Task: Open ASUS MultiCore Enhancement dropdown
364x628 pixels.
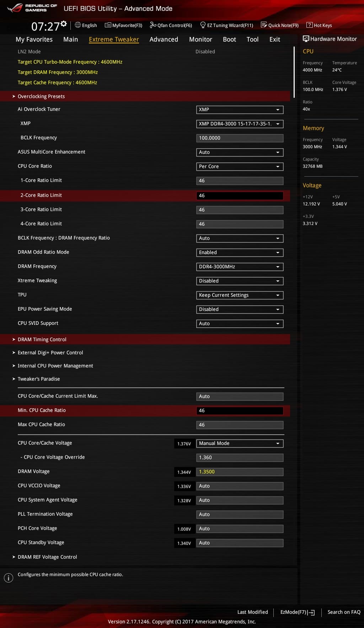Action: pos(240,152)
